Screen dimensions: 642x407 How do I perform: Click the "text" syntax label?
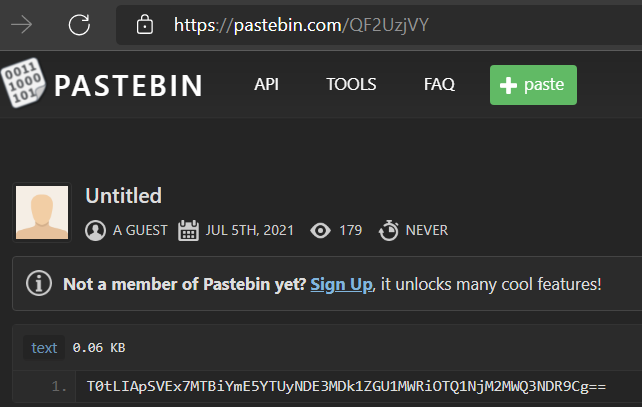point(45,348)
